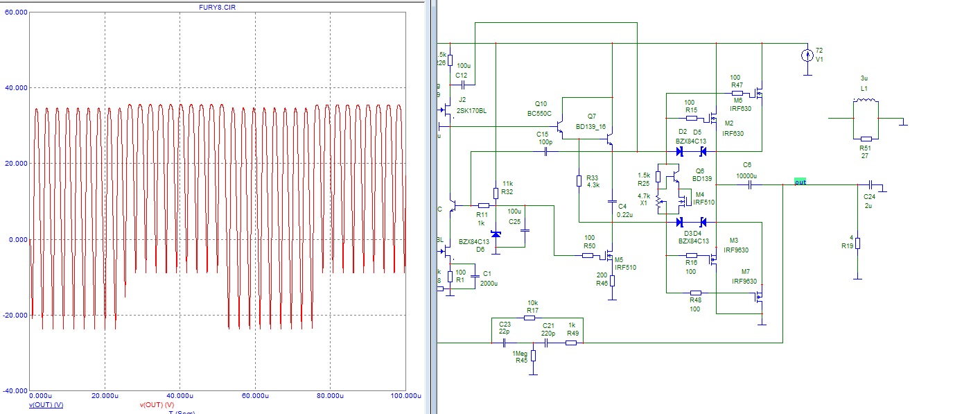Select the X1 potentiometer symbol
This screenshot has height=414, width=980.
[659, 202]
